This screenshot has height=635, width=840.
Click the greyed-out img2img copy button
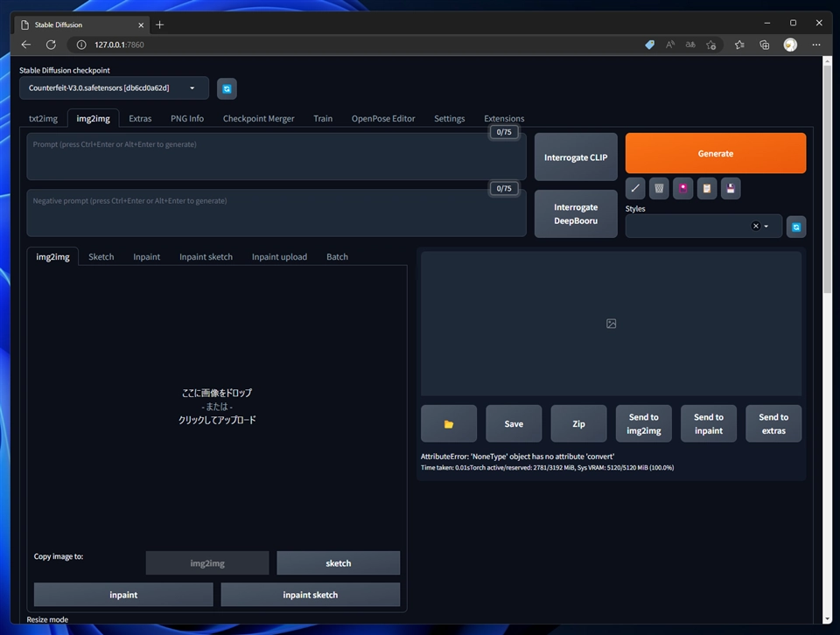(x=207, y=563)
